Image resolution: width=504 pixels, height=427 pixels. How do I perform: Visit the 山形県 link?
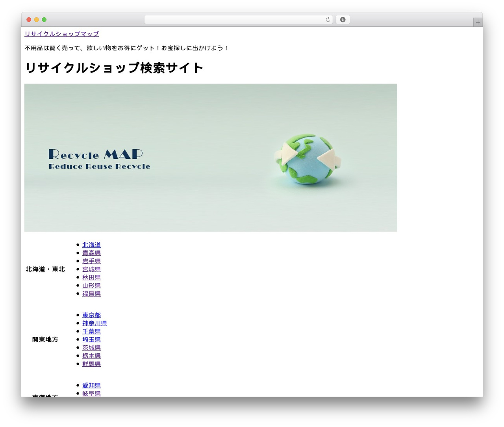[x=91, y=286]
